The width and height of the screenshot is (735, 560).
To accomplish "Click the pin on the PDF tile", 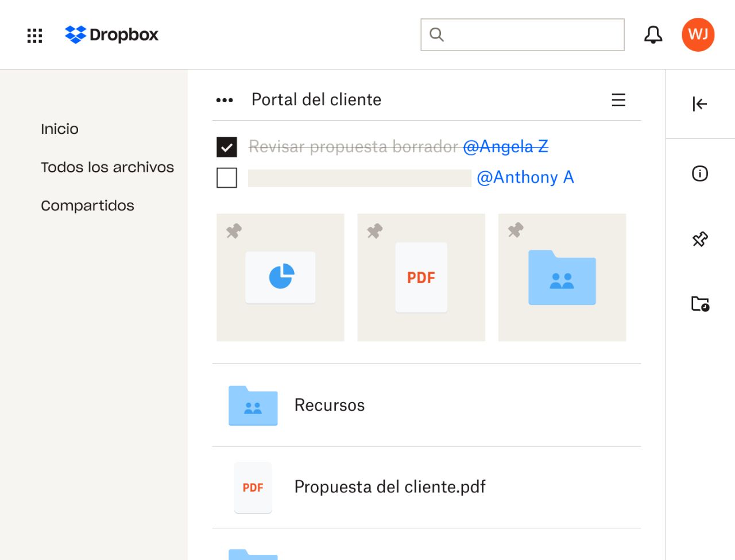I will (x=374, y=231).
